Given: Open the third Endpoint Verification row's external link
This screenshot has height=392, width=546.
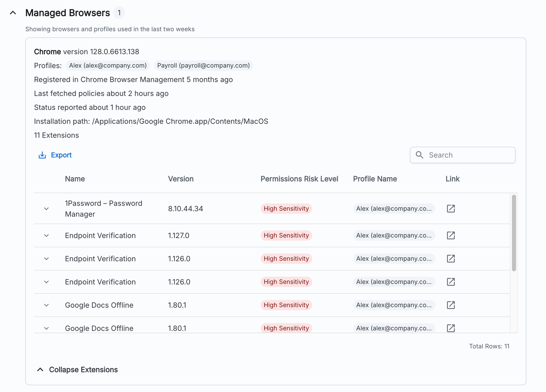Looking at the screenshot, I should tap(451, 282).
